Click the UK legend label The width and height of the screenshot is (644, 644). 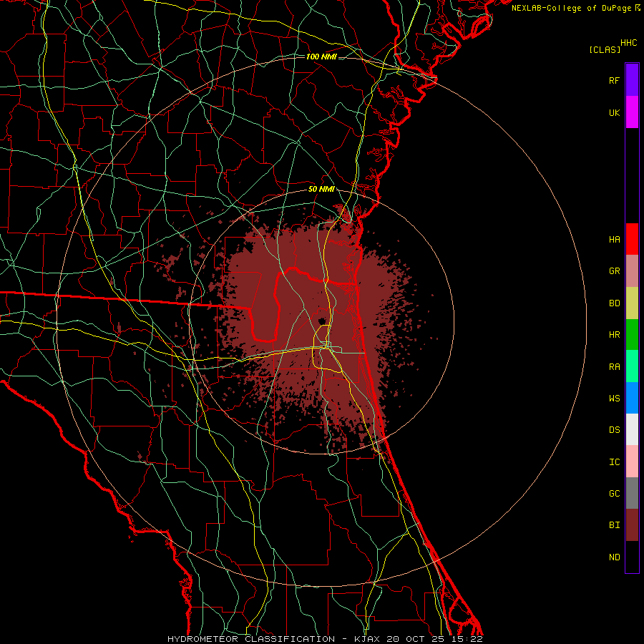click(614, 112)
